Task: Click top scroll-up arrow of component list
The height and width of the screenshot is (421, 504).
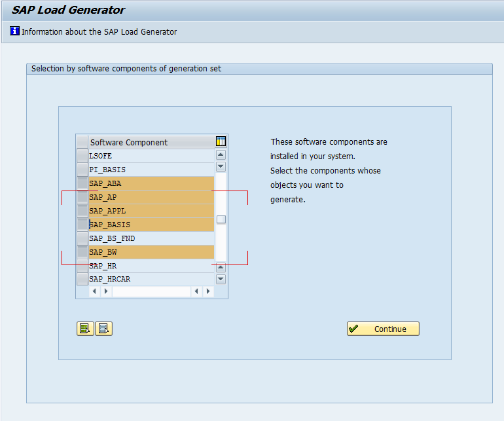Action: point(221,155)
